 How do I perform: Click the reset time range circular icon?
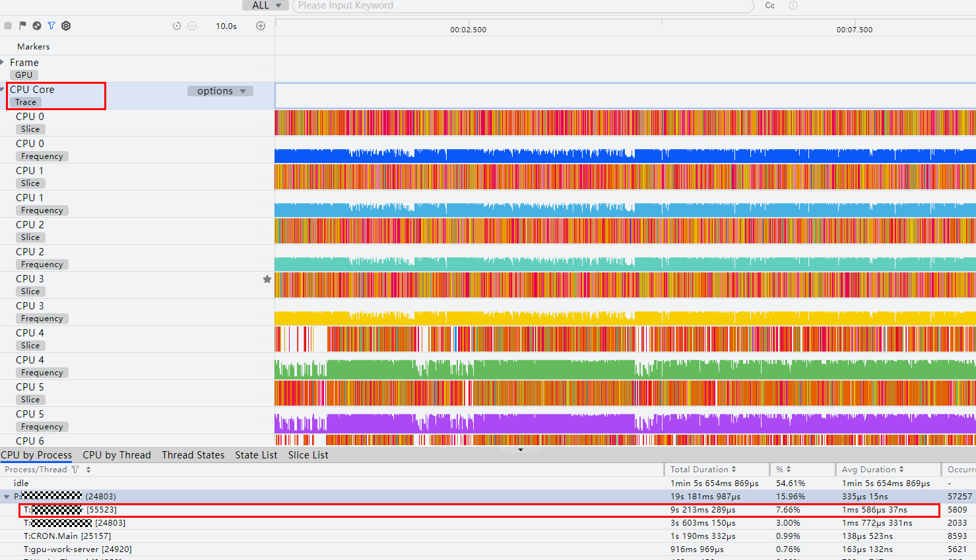177,26
